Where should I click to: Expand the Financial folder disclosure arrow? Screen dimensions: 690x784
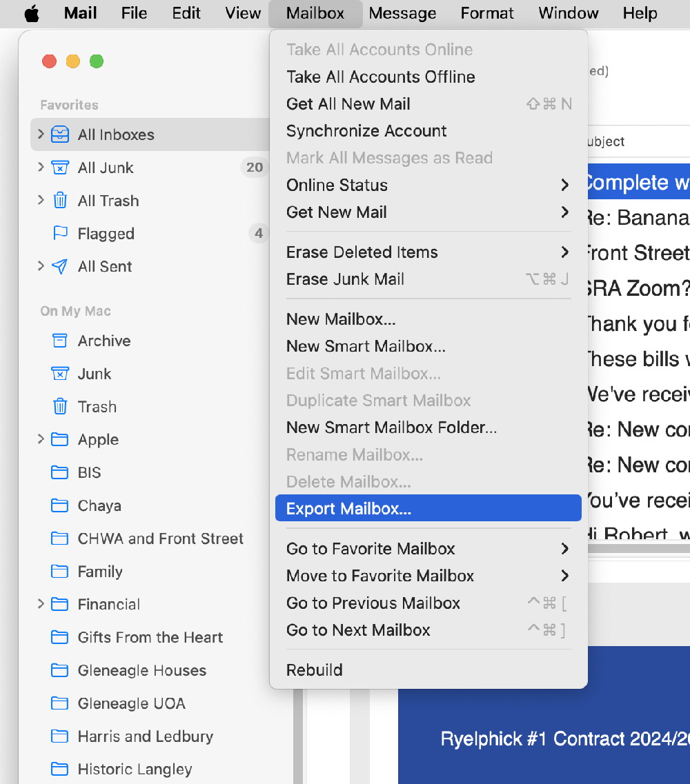coord(41,604)
